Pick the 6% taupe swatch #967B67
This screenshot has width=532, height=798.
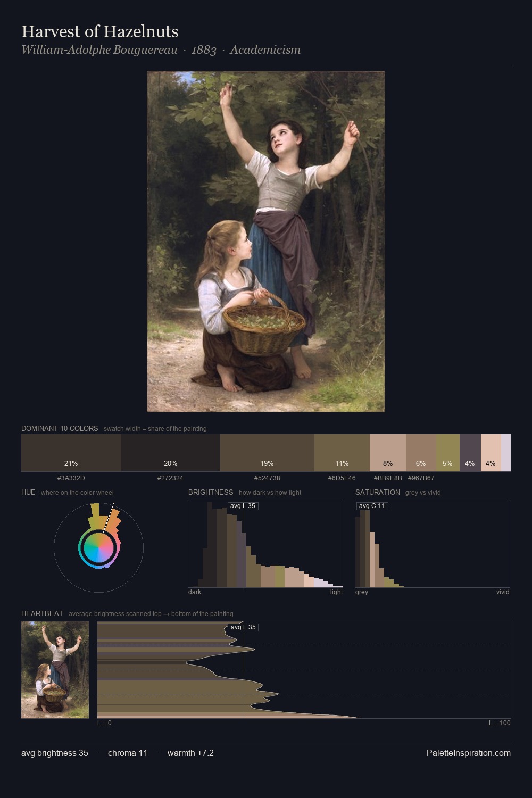click(421, 453)
